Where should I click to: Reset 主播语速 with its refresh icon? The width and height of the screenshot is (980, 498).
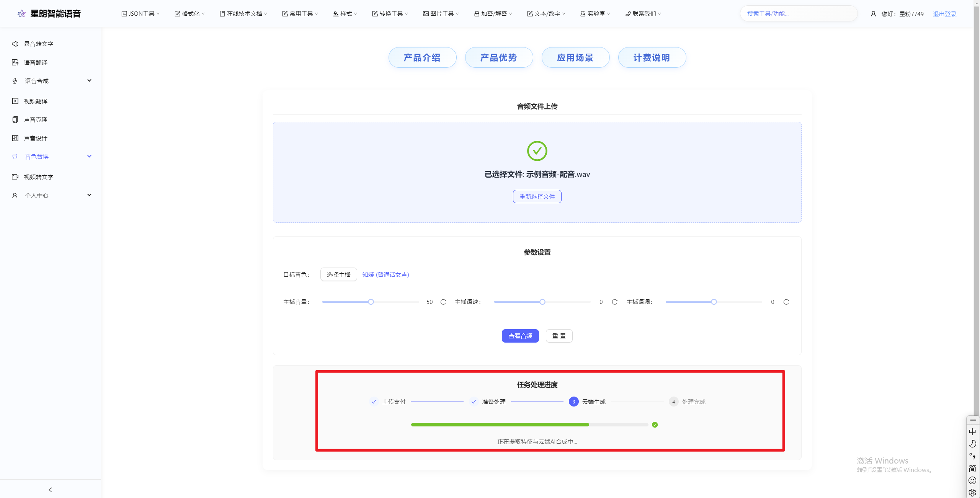(x=615, y=302)
